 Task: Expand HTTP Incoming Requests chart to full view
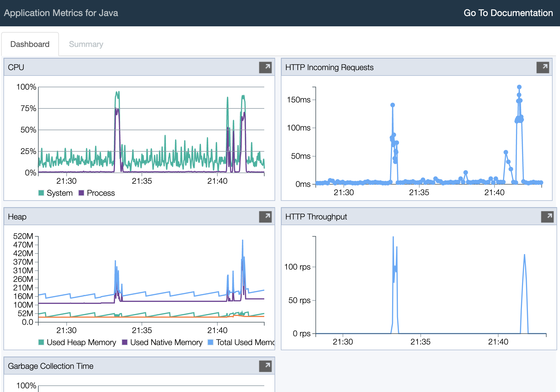tap(543, 67)
